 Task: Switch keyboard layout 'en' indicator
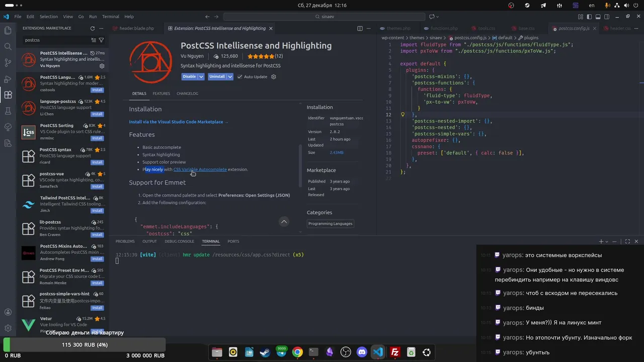pos(592,6)
